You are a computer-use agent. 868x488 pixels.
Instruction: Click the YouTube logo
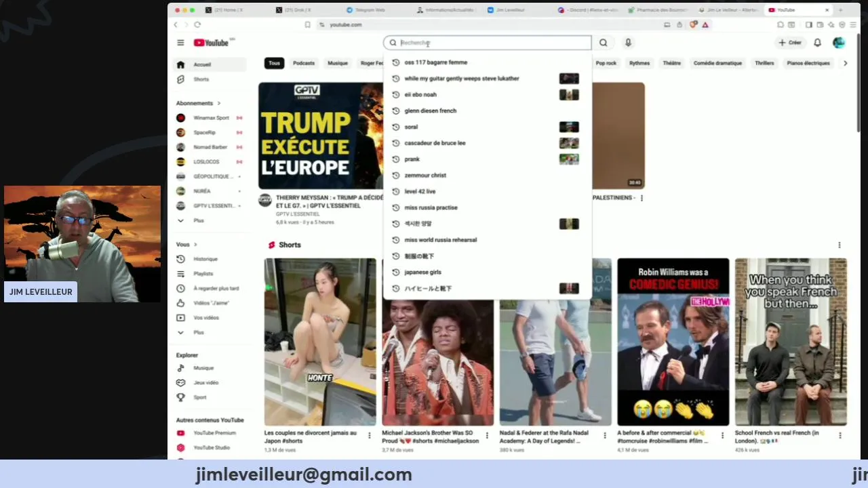click(x=212, y=43)
